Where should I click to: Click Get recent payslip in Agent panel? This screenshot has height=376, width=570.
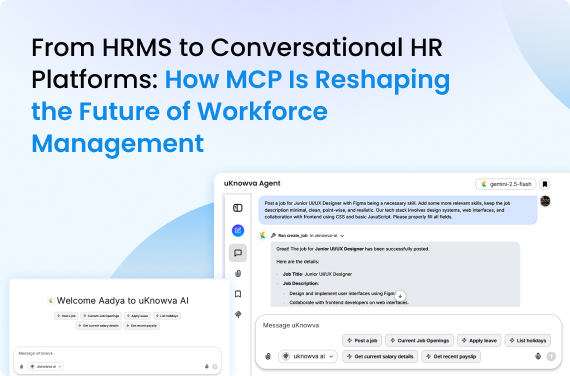point(451,357)
